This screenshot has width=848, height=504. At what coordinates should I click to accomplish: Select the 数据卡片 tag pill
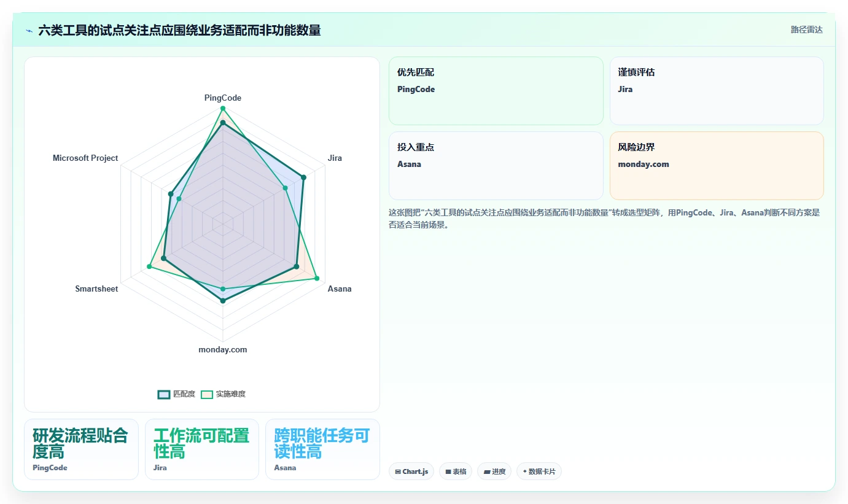[x=539, y=471]
